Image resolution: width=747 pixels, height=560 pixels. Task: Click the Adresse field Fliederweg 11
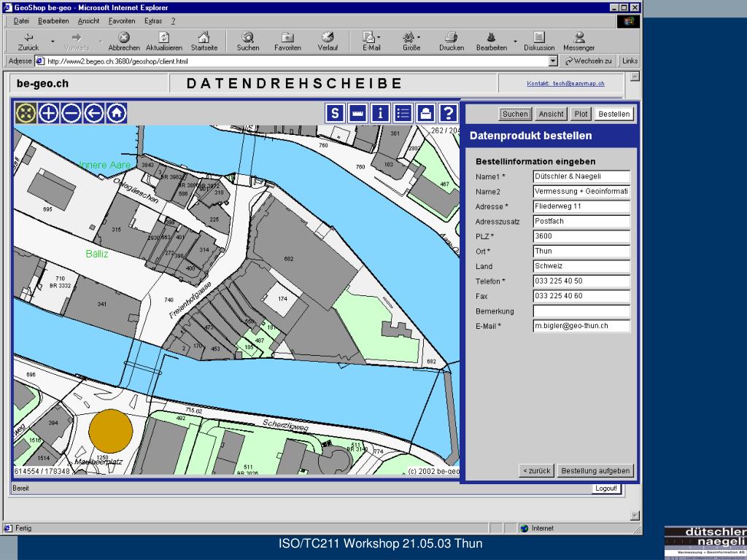[x=581, y=206]
